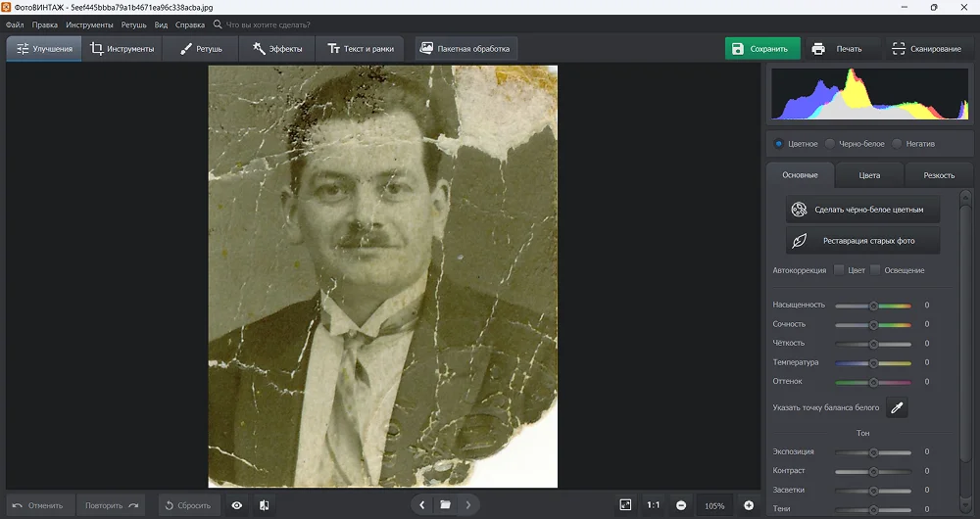Click the white balance eyedropper icon
The image size is (980, 519).
897,407
